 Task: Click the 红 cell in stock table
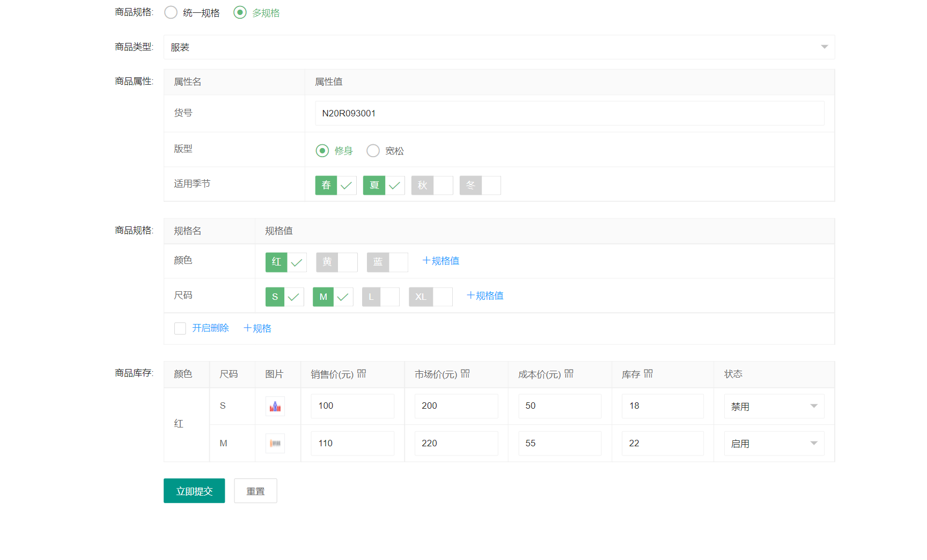(x=186, y=424)
